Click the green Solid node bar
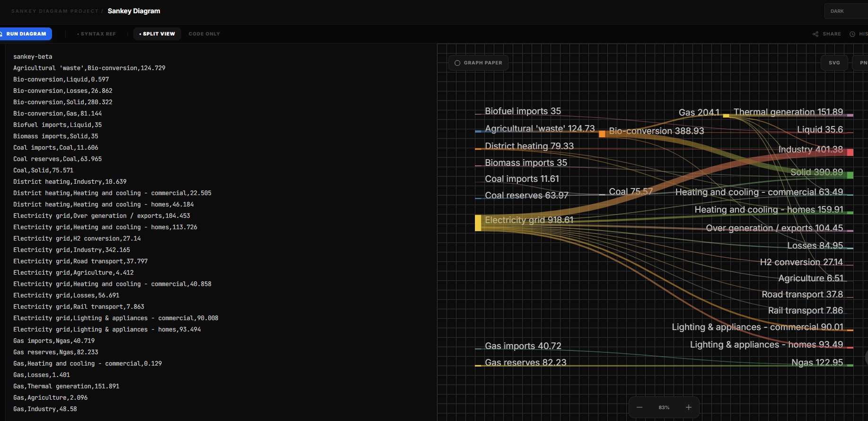 click(850, 175)
